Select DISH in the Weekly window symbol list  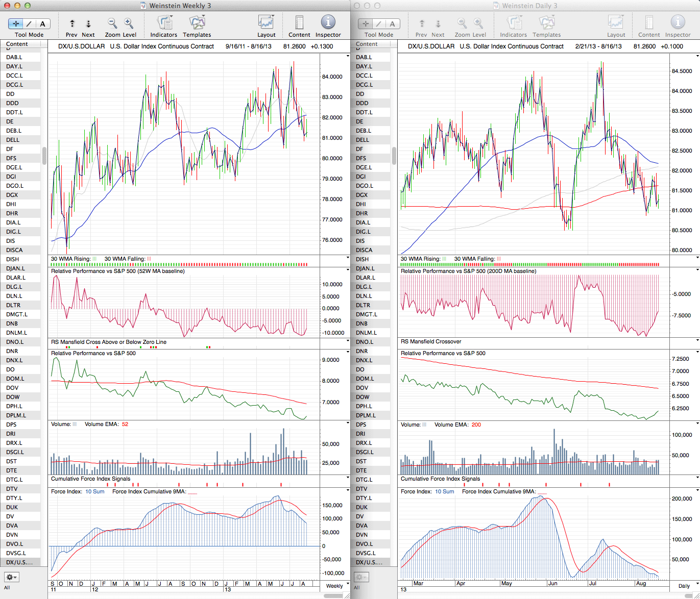[x=13, y=259]
